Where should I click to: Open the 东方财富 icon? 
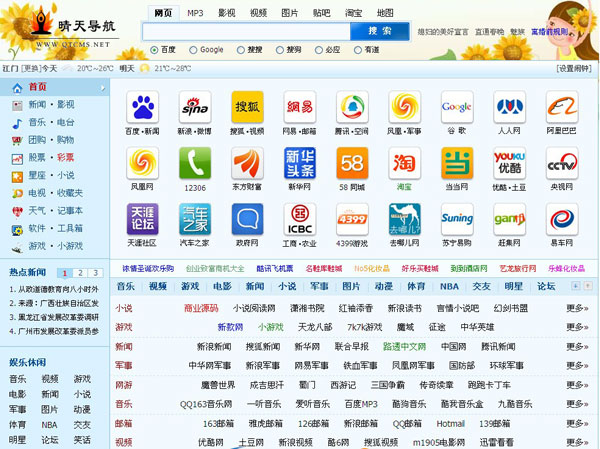247,163
